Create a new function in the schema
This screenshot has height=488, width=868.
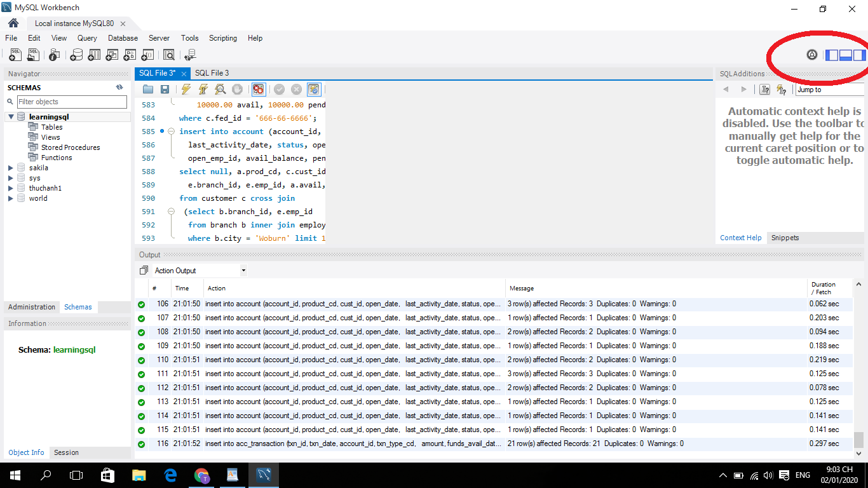point(147,55)
